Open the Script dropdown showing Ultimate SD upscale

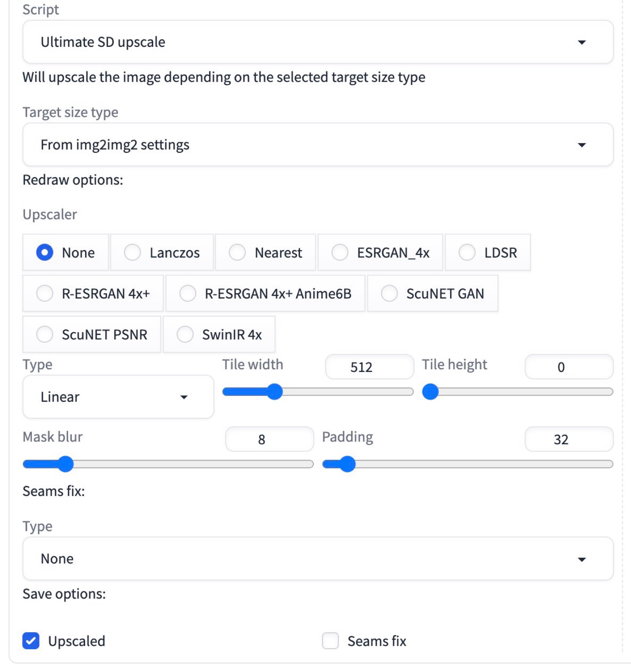click(317, 42)
